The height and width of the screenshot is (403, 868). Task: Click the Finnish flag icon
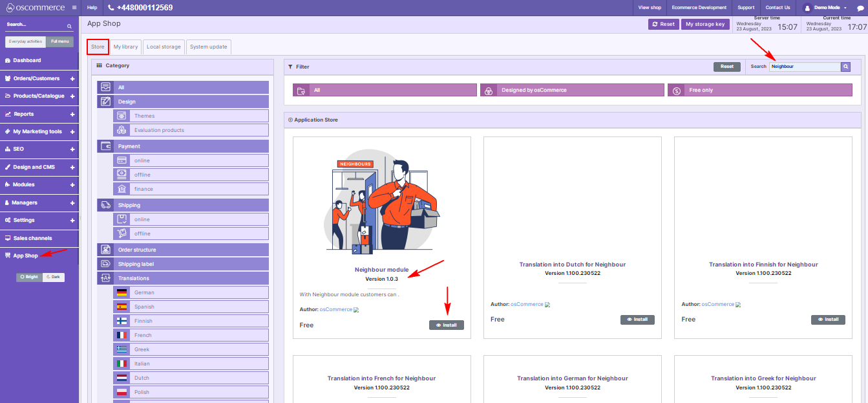122,321
